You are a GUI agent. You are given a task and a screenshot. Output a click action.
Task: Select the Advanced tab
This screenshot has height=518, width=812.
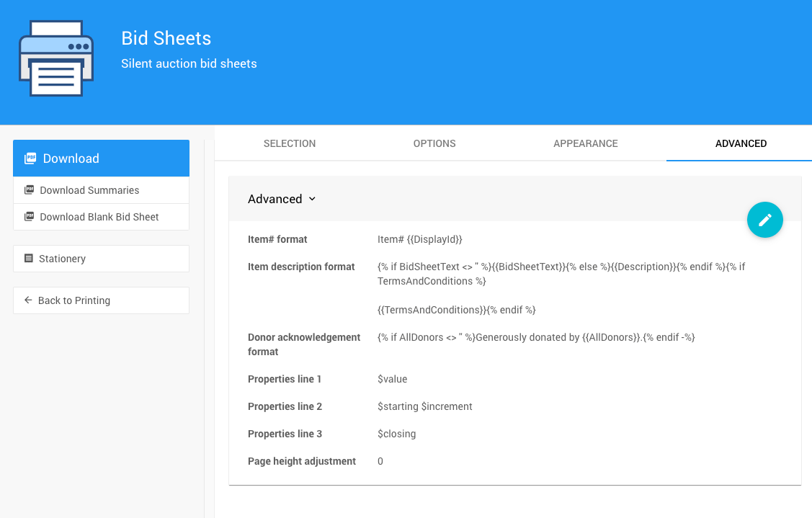click(741, 143)
